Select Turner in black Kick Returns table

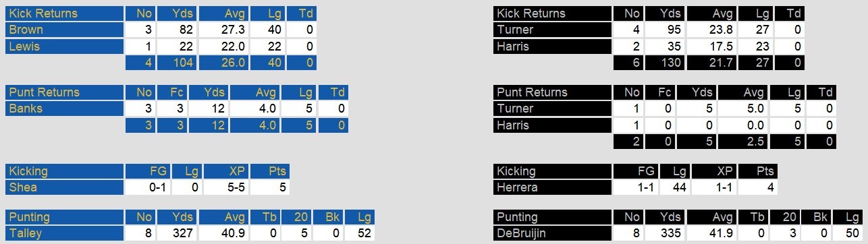click(x=551, y=30)
